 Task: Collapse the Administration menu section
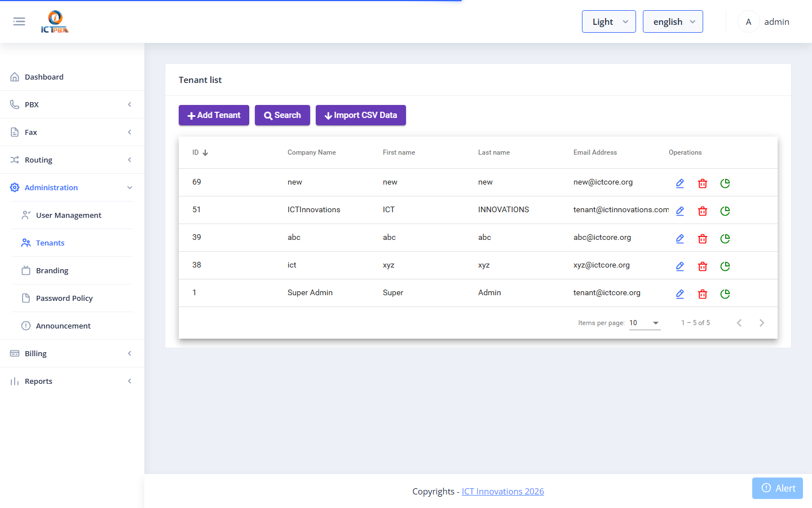coord(72,187)
